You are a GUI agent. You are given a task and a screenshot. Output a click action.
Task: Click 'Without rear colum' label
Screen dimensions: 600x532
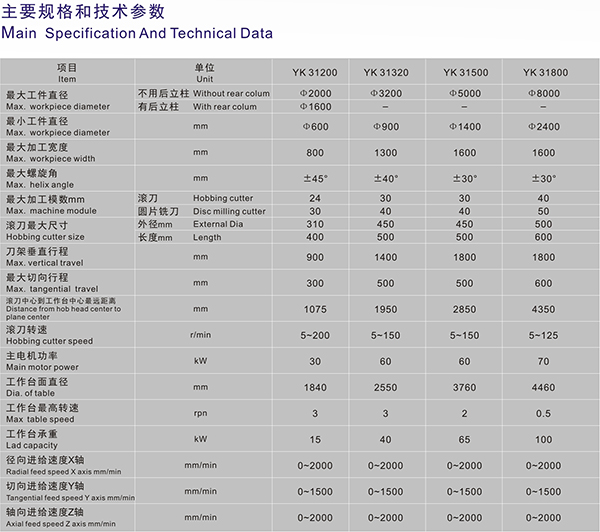[231, 93]
